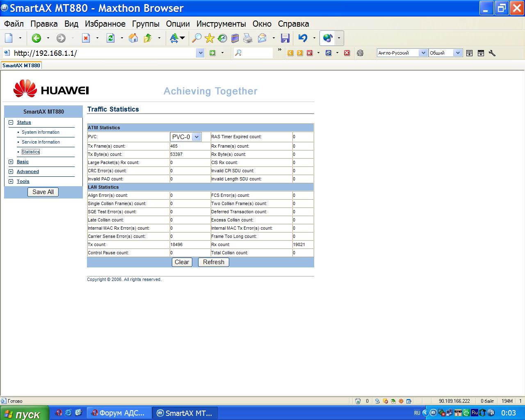Open the Файл menu
The width and height of the screenshot is (525, 420).
point(14,24)
